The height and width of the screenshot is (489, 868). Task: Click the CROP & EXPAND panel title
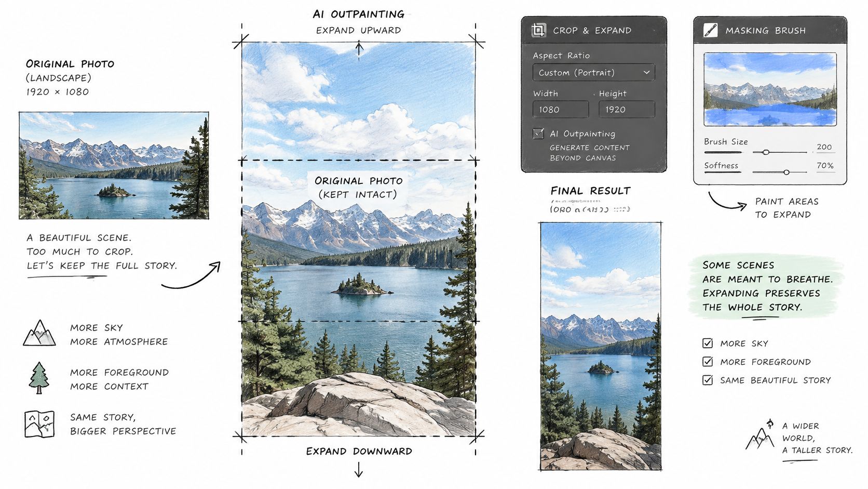click(592, 31)
